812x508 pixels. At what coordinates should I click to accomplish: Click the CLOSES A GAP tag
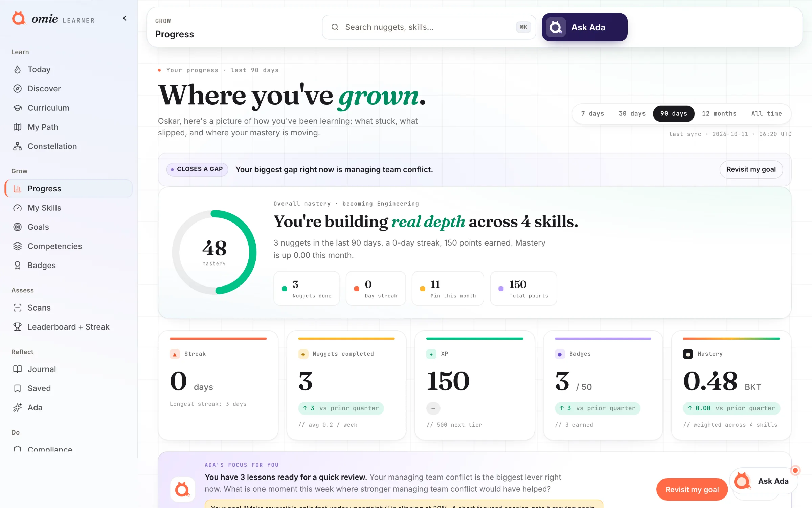tap(197, 169)
